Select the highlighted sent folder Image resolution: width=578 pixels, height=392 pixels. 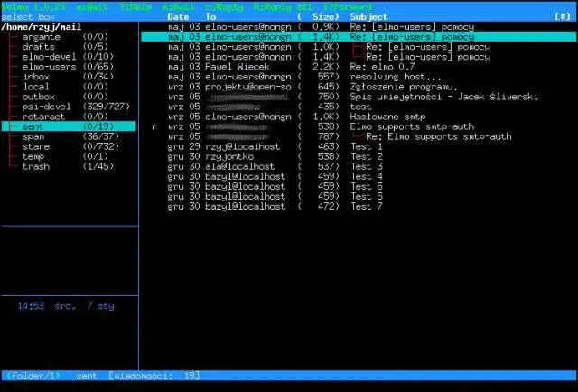point(69,126)
